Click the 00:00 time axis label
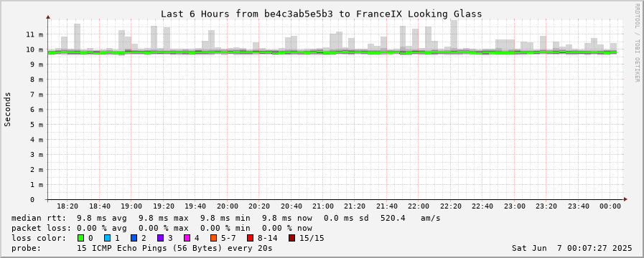 pyautogui.click(x=611, y=206)
